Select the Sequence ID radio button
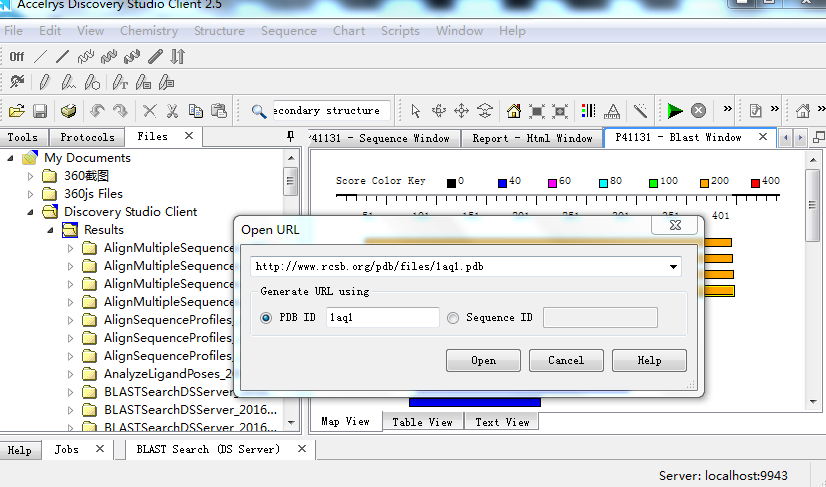 (x=453, y=318)
